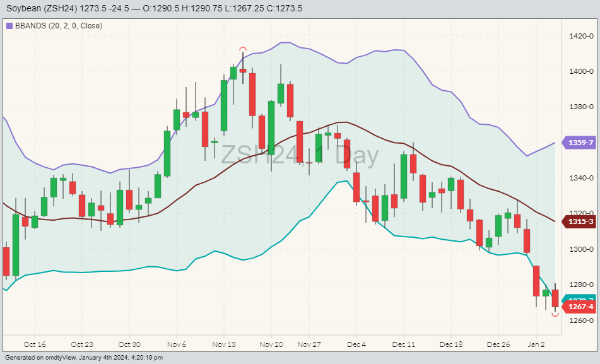Click the O:1290.5 open value in header

161,8
